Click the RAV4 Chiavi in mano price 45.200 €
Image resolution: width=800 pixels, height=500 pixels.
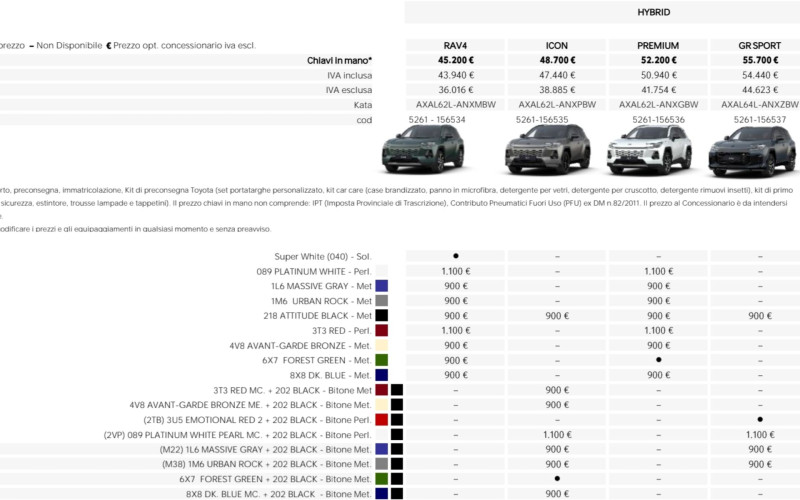coord(456,60)
